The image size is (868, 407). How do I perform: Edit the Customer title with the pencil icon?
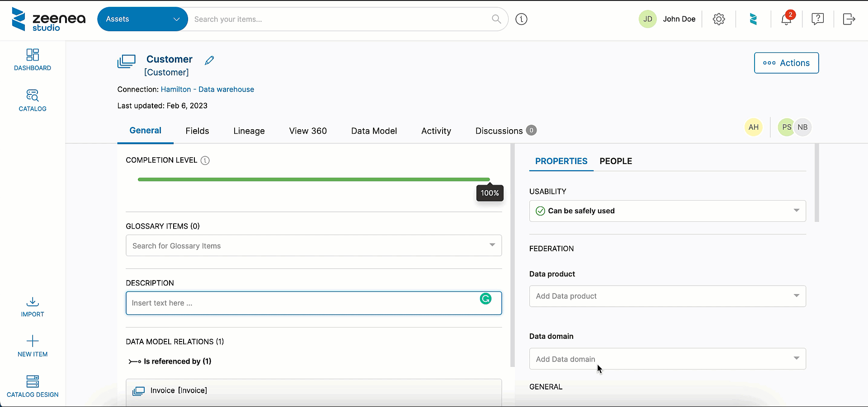pyautogui.click(x=209, y=60)
